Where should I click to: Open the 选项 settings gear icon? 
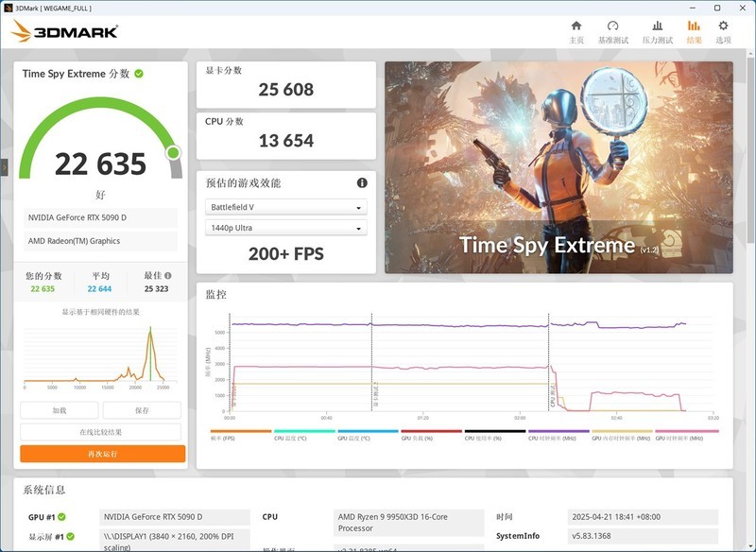pos(723,26)
